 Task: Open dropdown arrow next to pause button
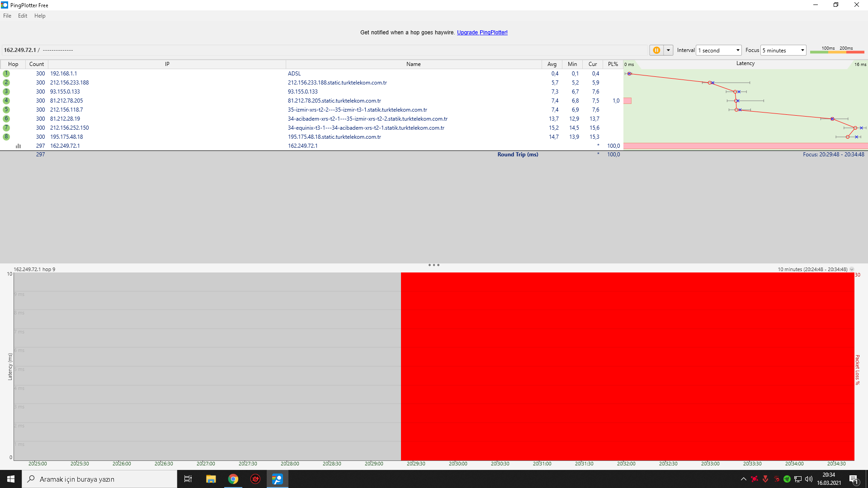click(x=668, y=50)
